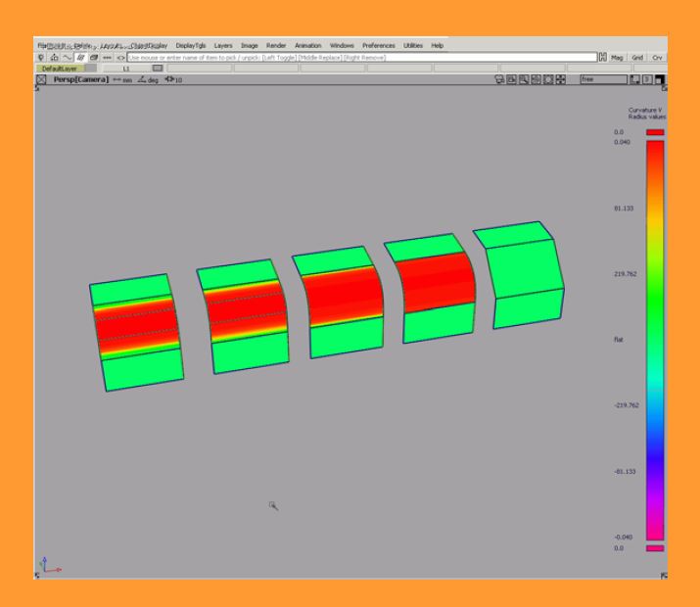Select layer L1 in layer bar
This screenshot has height=607, width=700.
click(x=126, y=69)
